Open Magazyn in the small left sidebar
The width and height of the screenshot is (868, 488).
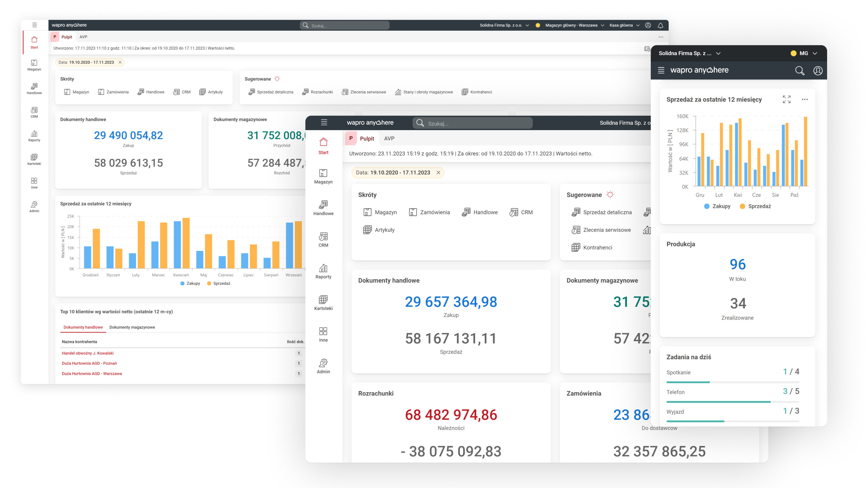pos(34,65)
